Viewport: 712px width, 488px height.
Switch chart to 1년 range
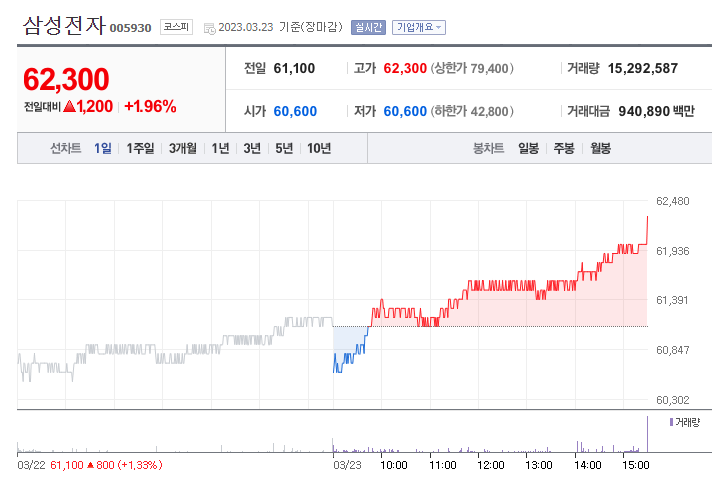pyautogui.click(x=221, y=148)
